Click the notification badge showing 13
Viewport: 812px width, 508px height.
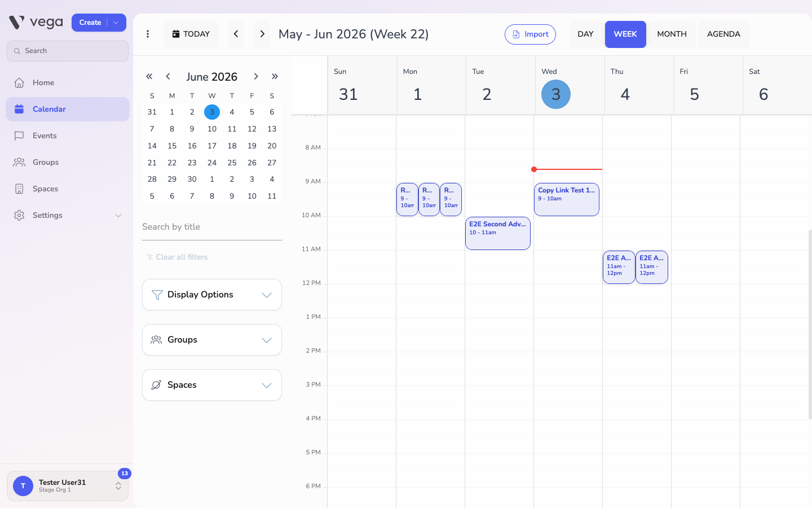click(125, 474)
